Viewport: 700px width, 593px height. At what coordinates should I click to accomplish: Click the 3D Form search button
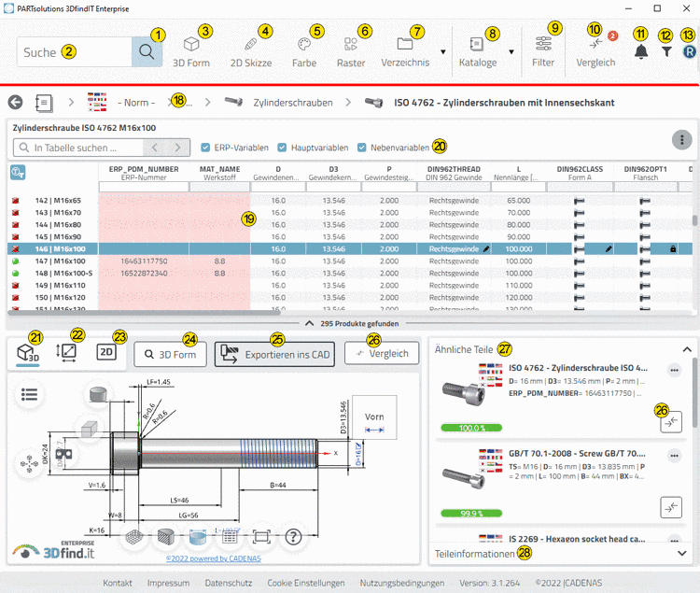170,355
